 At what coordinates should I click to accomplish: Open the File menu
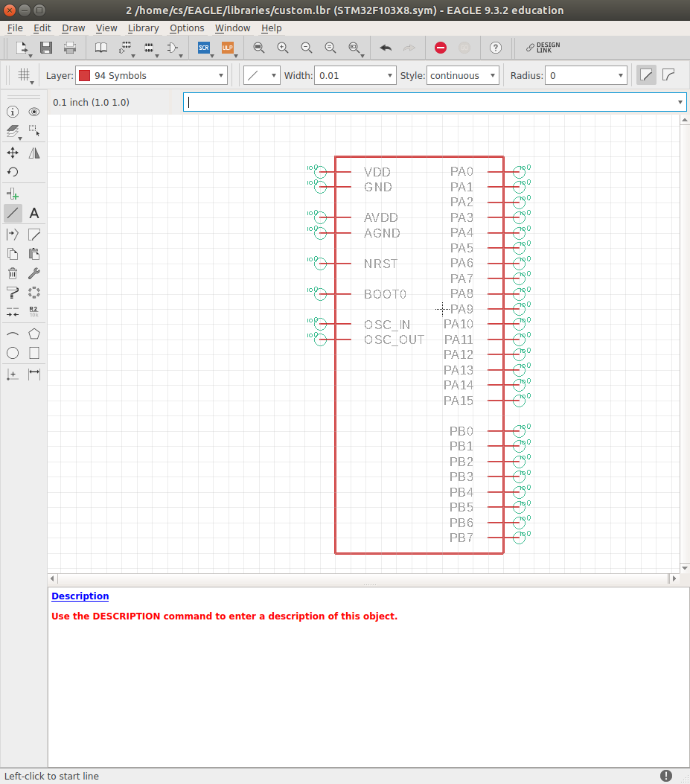(x=15, y=28)
